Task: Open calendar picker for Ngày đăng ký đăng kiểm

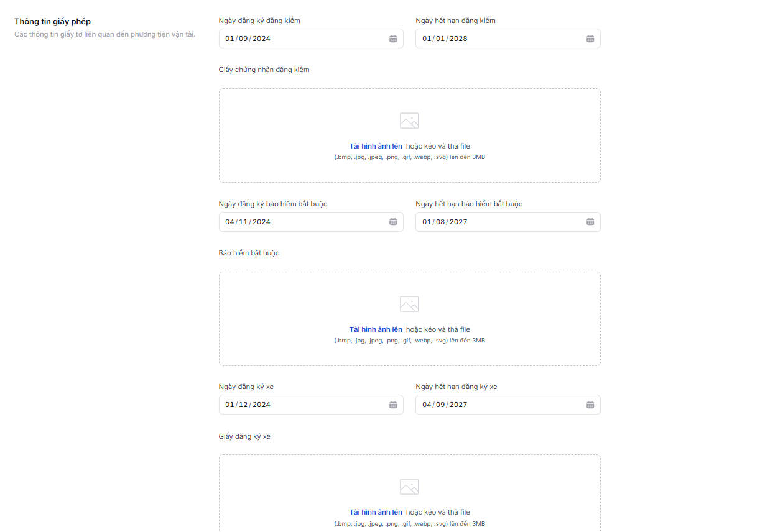Action: tap(393, 39)
